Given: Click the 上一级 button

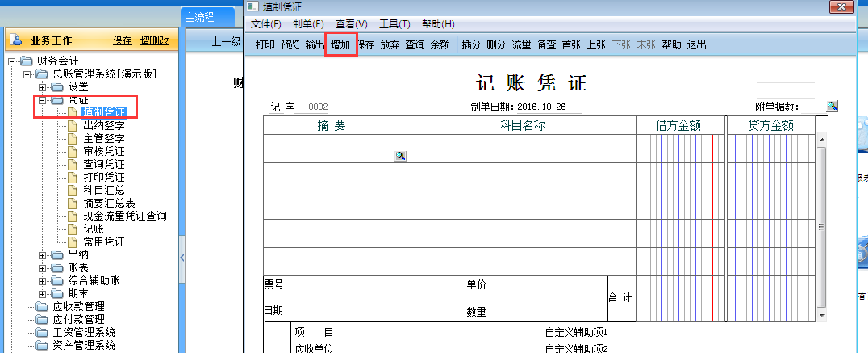Looking at the screenshot, I should [225, 41].
